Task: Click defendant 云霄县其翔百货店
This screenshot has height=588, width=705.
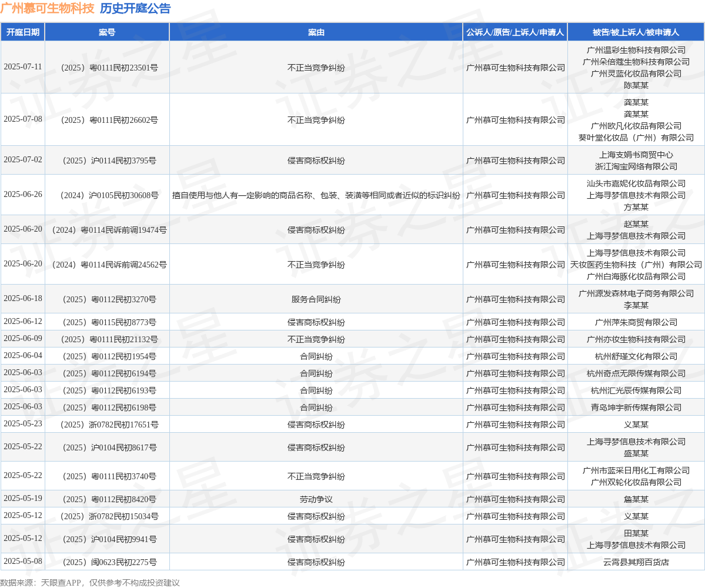Action: pyautogui.click(x=636, y=562)
